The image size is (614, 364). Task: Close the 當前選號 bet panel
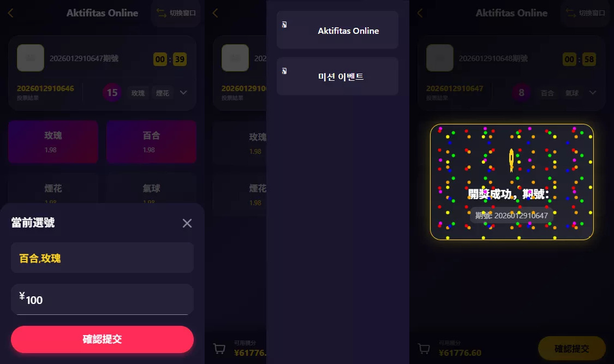pyautogui.click(x=187, y=223)
